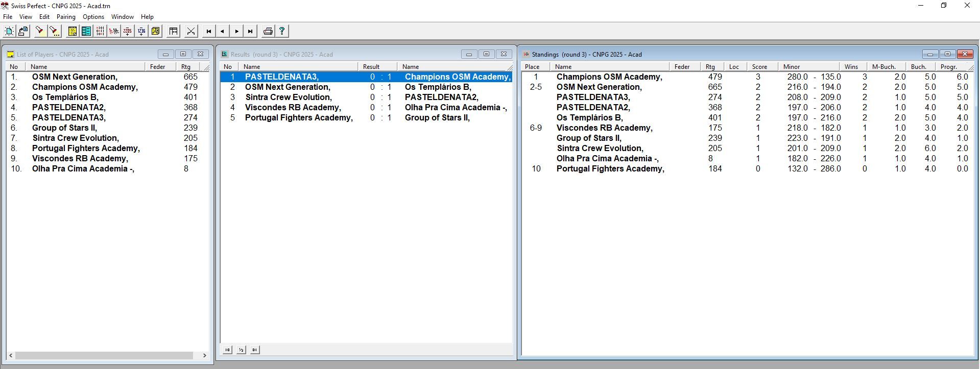Screen dimensions: 980x369
Task: Click the crossed swords pairing icon
Action: (x=191, y=31)
